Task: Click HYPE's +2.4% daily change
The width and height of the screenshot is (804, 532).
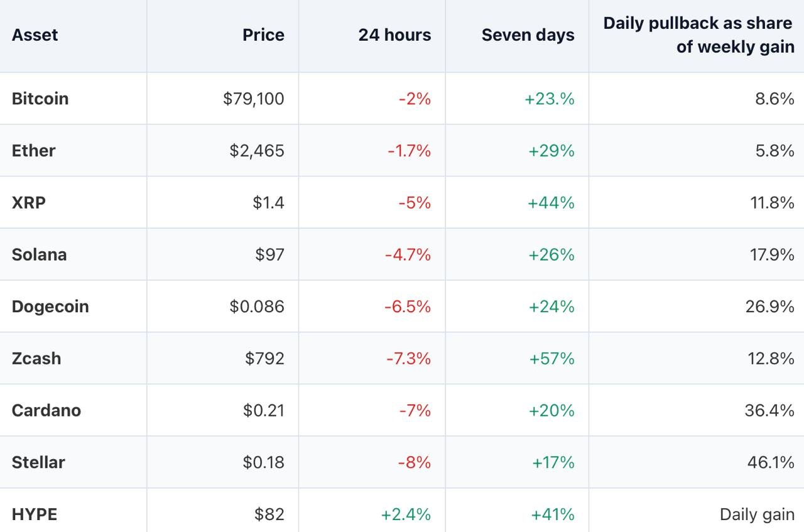Action: [406, 515]
